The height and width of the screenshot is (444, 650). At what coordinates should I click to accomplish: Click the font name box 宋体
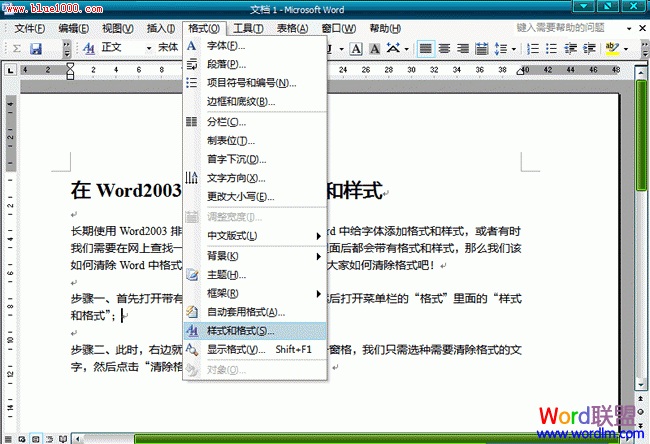(x=168, y=48)
